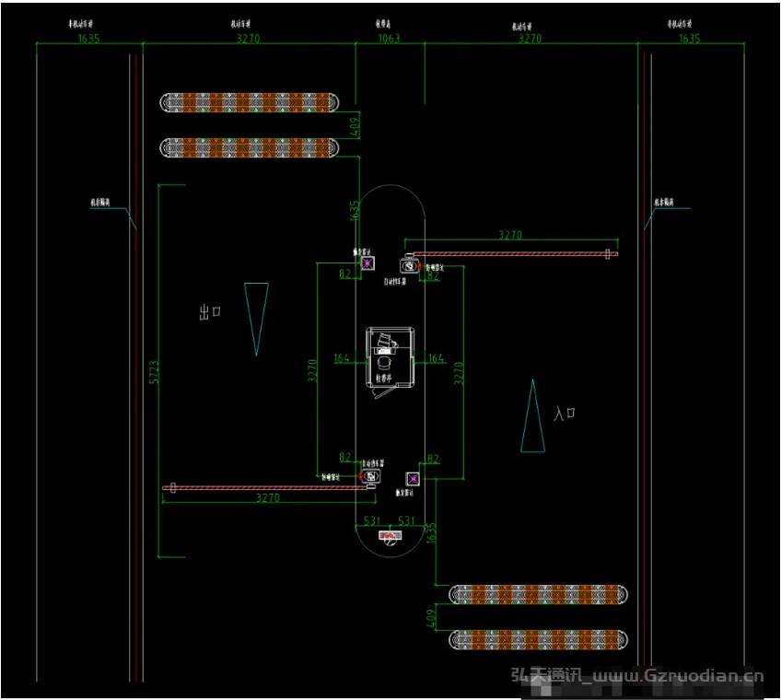The height and width of the screenshot is (700, 781).
Task: Select the upper magenta square device symbol
Action: (x=367, y=263)
